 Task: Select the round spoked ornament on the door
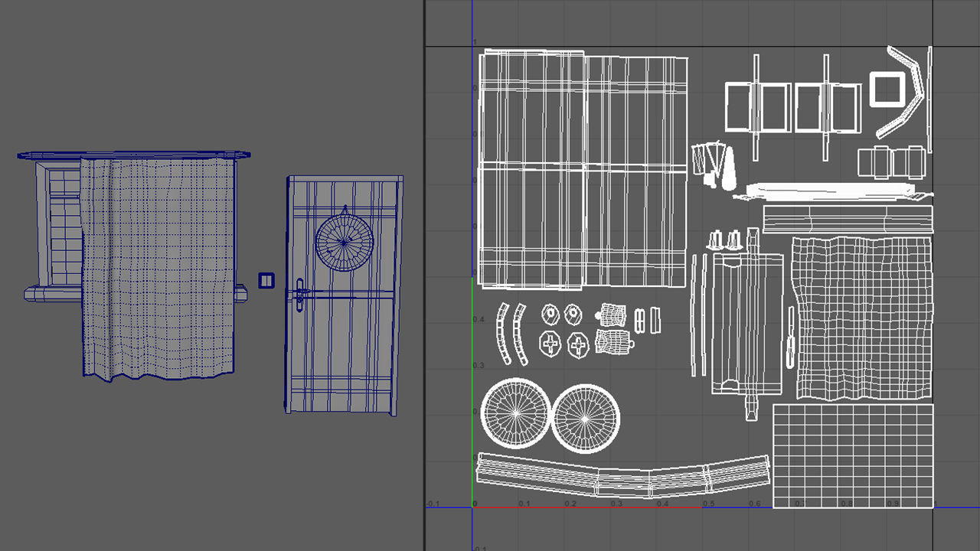345,243
